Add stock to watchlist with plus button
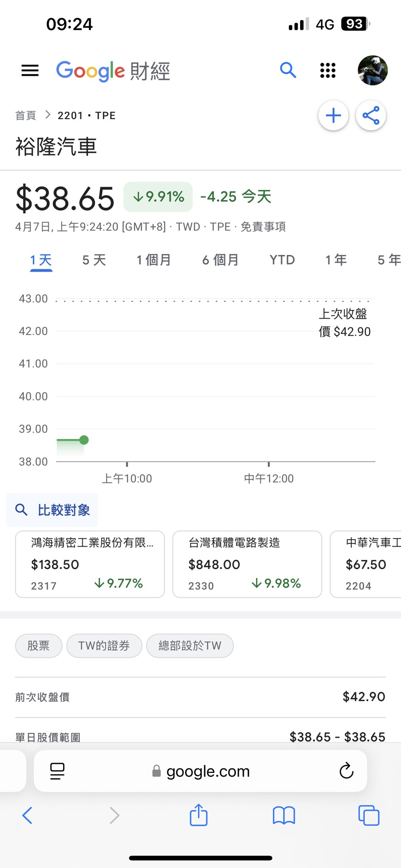This screenshot has width=401, height=868. pyautogui.click(x=333, y=115)
